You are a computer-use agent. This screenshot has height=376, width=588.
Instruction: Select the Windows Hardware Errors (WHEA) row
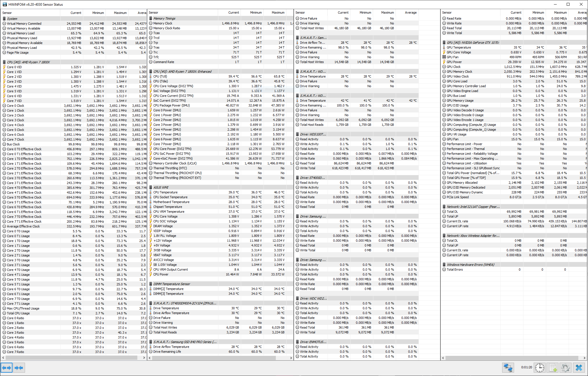click(x=470, y=265)
